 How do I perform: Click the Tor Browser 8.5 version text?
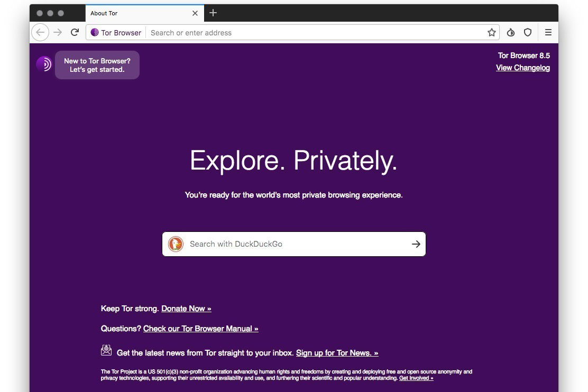coord(524,55)
